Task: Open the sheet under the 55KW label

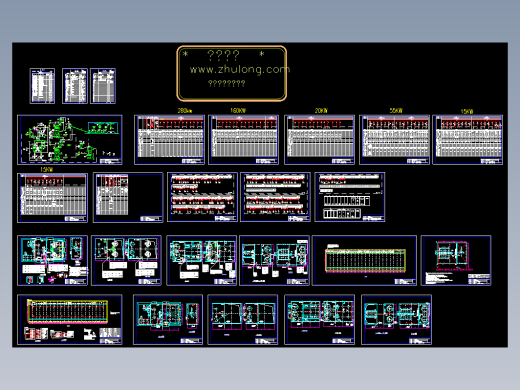Action: coord(394,140)
